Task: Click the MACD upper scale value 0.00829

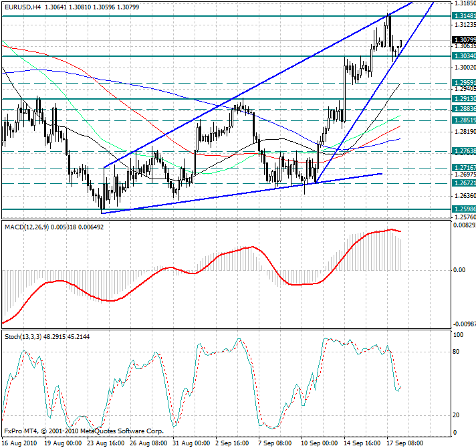Action: 465,225
